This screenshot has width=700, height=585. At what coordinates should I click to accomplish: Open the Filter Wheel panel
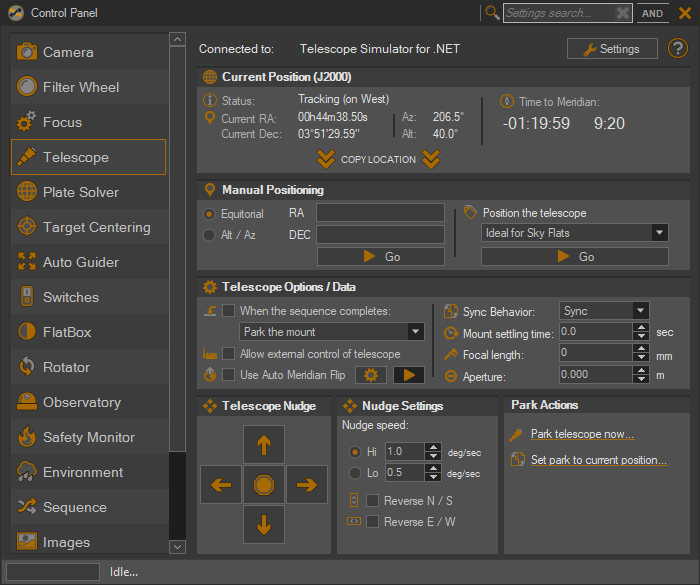89,87
